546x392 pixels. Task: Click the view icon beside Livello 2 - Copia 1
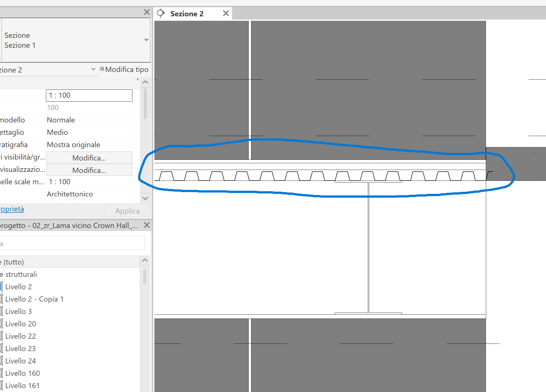2,299
